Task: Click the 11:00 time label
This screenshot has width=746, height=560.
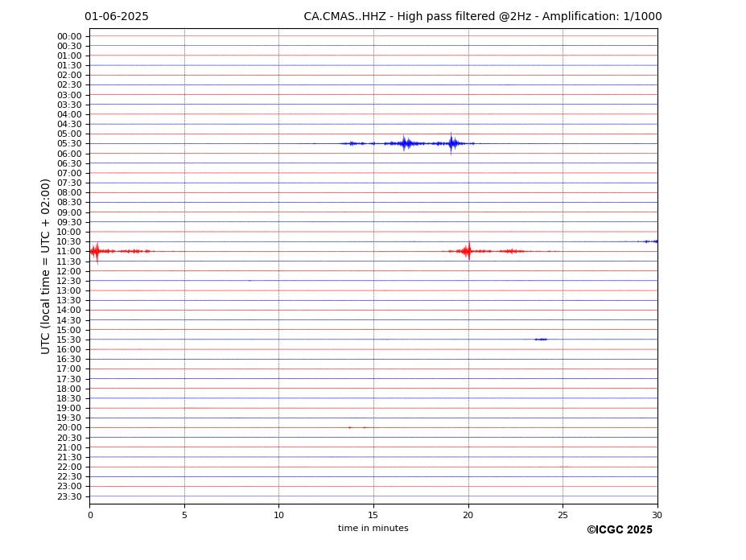Action: 69,251
